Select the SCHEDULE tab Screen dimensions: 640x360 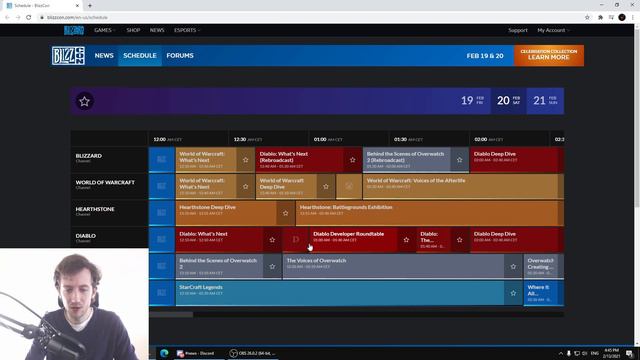click(140, 56)
